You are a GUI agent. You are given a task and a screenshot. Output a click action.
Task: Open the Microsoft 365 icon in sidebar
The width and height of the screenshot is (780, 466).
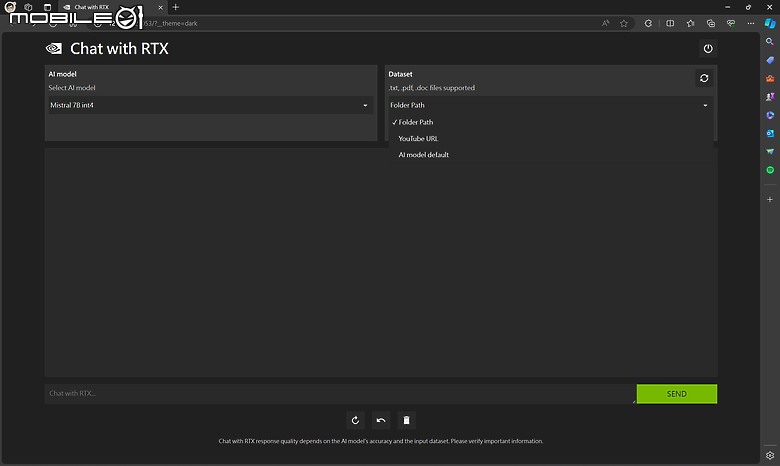(770, 115)
